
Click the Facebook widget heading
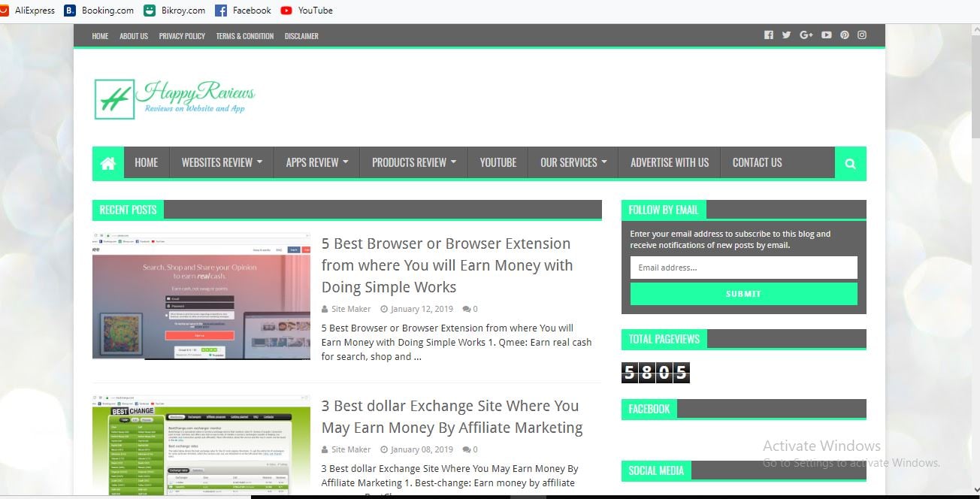coord(649,409)
